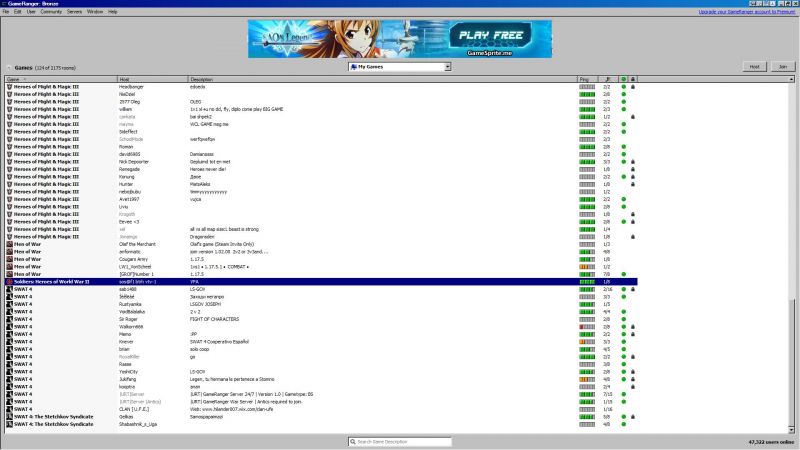This screenshot has height=450, width=800.
Task: Click up arrow of the list scrollbar
Action: pos(791,80)
